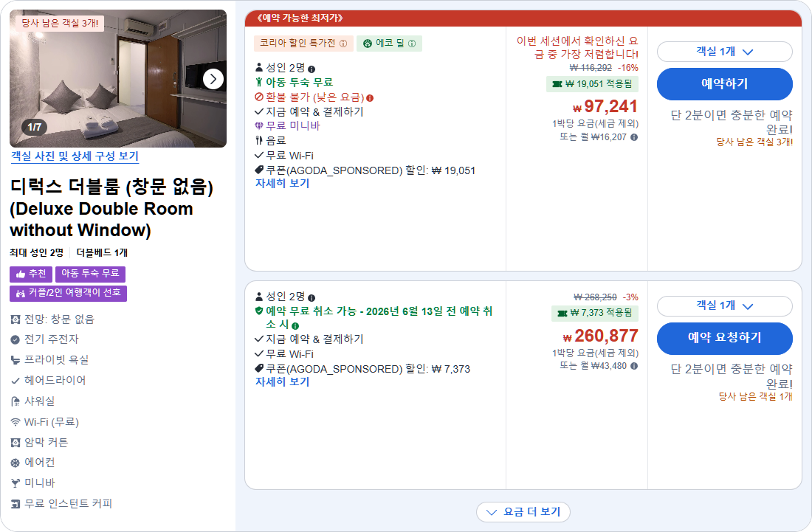Screen dimensions: 812x532
Task: Click the green shield free cancellation icon
Action: 259,311
